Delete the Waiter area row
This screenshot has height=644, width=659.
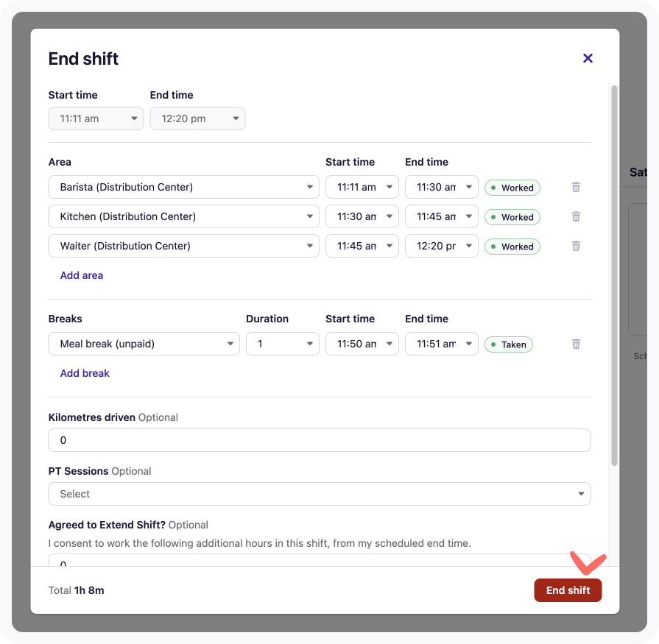click(x=576, y=247)
